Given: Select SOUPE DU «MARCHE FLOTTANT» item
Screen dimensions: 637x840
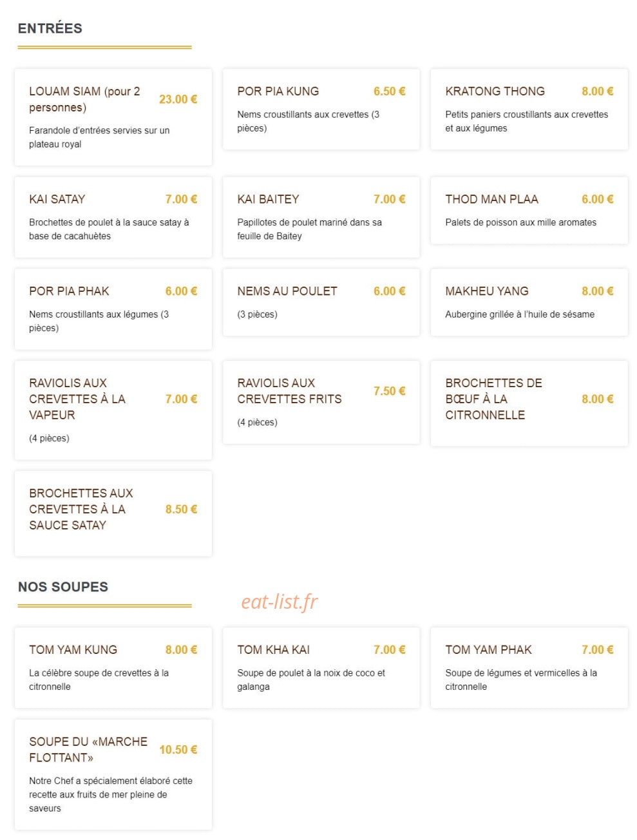Looking at the screenshot, I should 113,774.
